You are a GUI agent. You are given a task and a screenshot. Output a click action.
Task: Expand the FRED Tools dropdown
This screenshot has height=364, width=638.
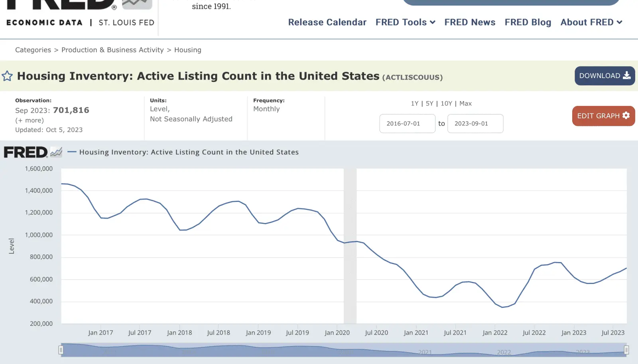coord(405,22)
